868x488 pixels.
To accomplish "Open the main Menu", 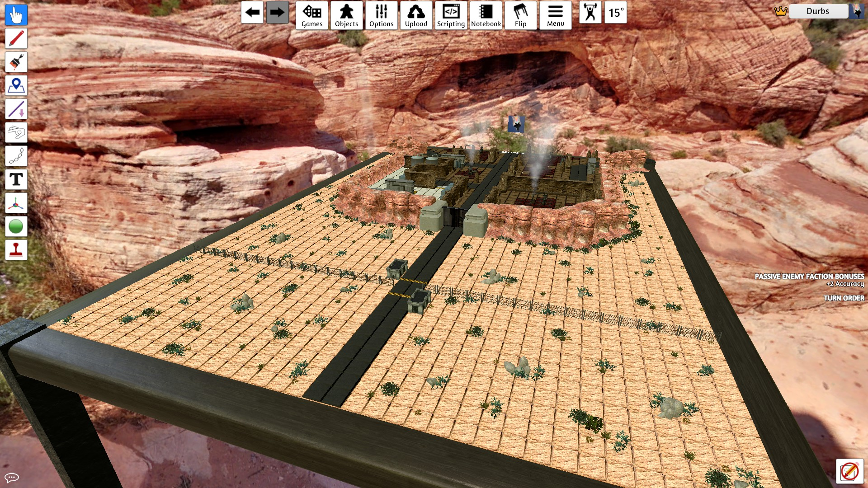I will (x=556, y=15).
